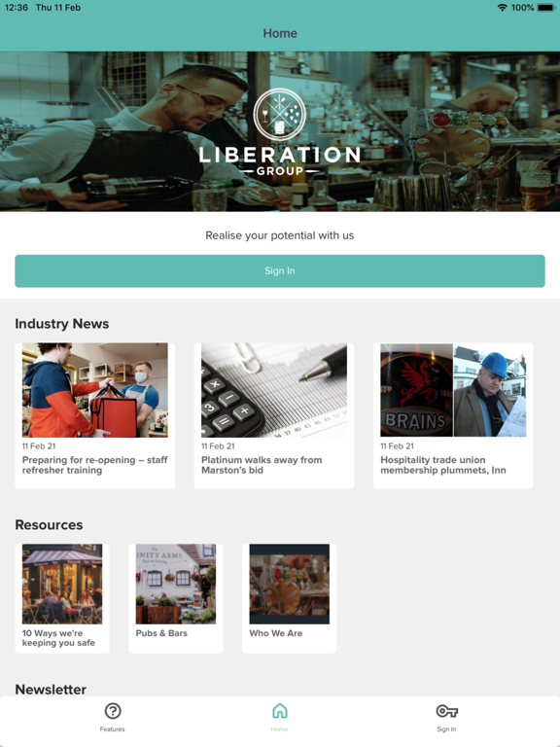560x747 pixels.
Task: Open staff refresher training article thumbnail
Action: pyautogui.click(x=94, y=390)
